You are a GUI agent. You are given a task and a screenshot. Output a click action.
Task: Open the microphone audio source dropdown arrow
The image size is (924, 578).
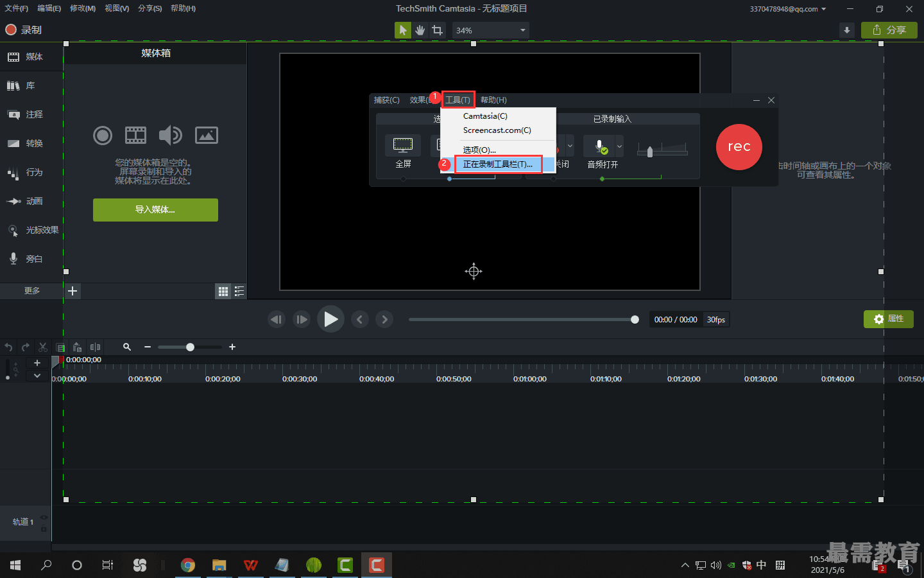(619, 146)
